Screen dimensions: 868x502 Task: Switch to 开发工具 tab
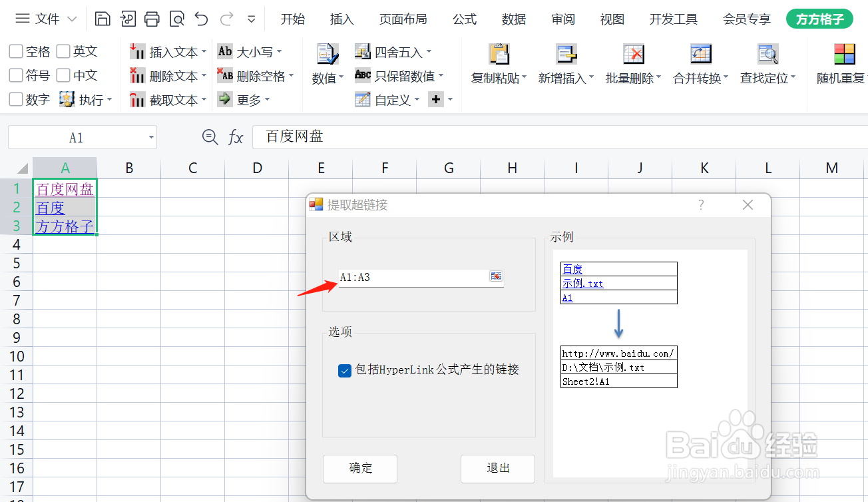point(674,19)
